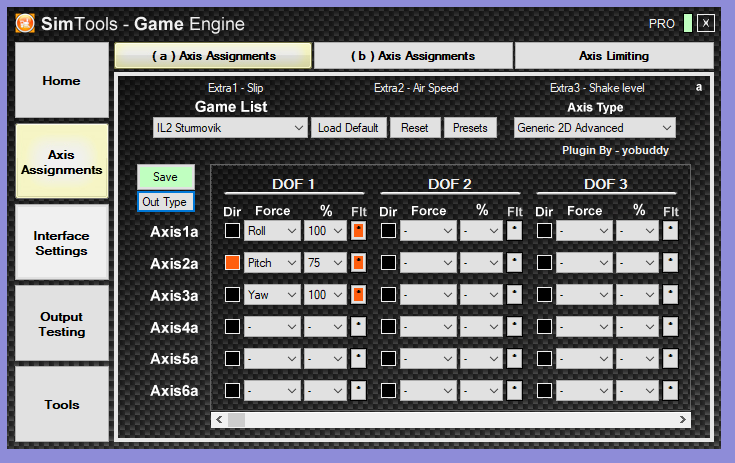Open Axis3a DOF 1 Force dropdown showing Yaw
Image resolution: width=735 pixels, height=463 pixels.
coord(272,294)
